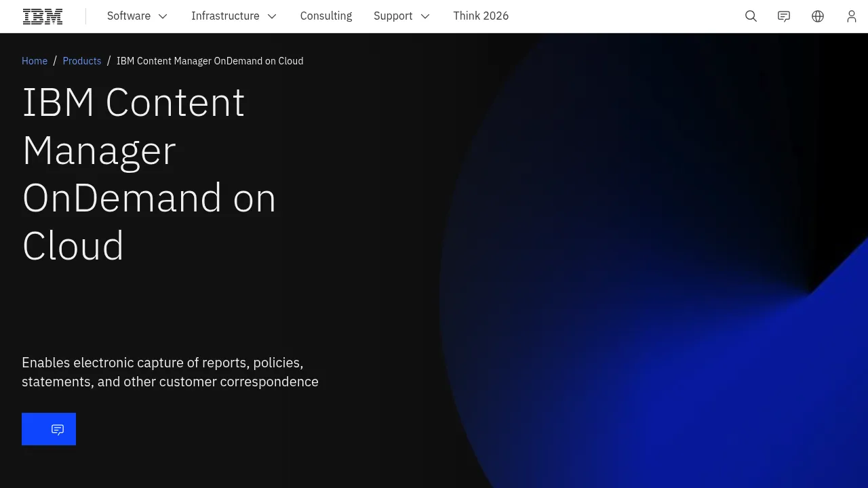868x488 pixels.
Task: Expand the Support menu
Action: (x=401, y=16)
